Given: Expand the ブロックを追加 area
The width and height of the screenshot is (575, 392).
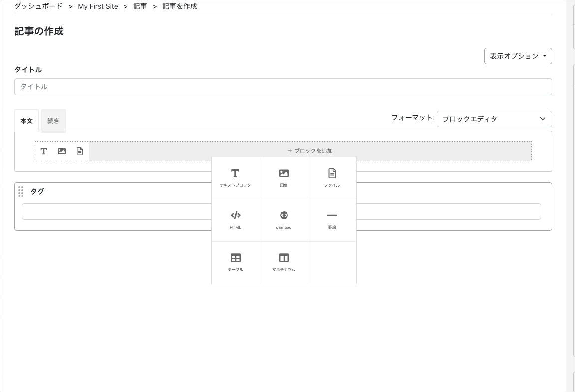Looking at the screenshot, I should pyautogui.click(x=310, y=150).
